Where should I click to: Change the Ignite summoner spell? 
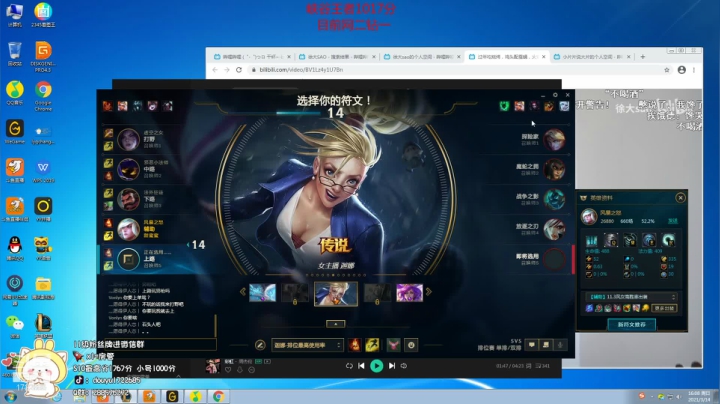coord(354,345)
